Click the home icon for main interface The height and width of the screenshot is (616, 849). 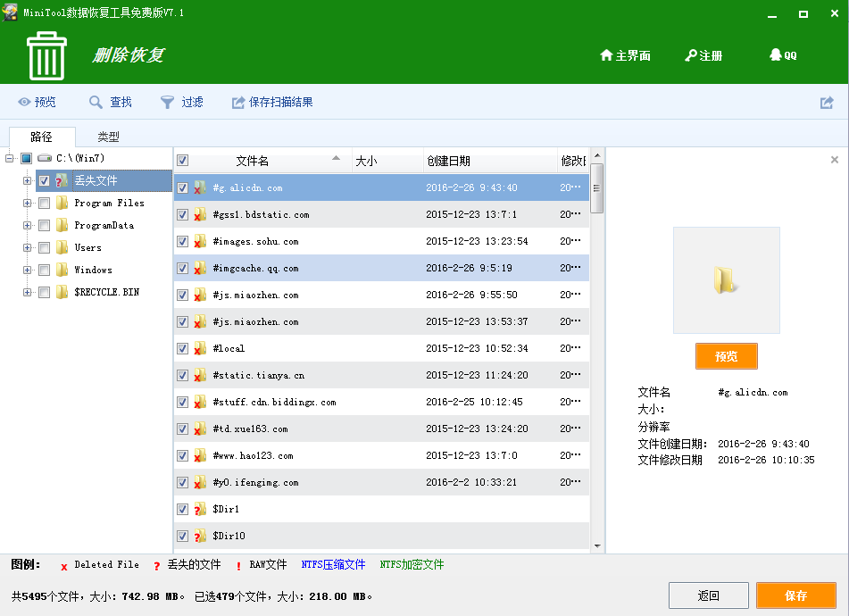point(606,55)
